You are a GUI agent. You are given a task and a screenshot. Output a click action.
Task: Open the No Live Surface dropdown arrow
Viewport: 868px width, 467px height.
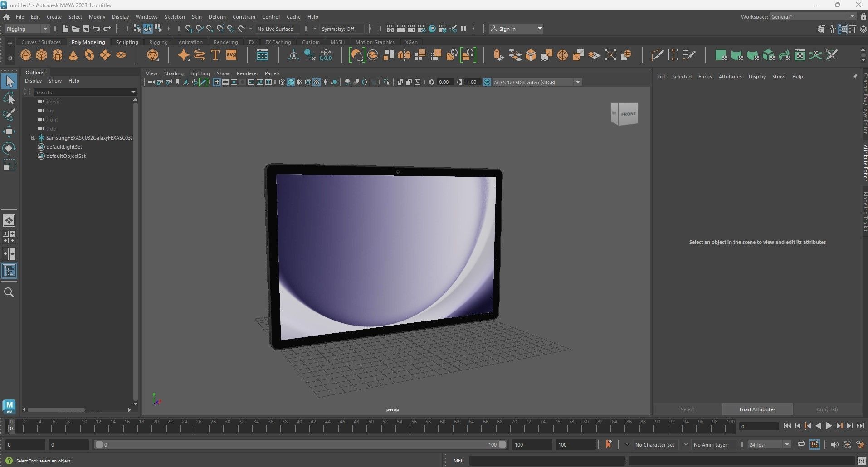(250, 29)
